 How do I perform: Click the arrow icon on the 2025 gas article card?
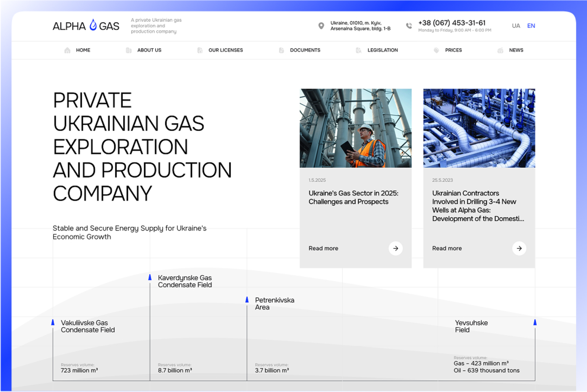[x=396, y=248]
